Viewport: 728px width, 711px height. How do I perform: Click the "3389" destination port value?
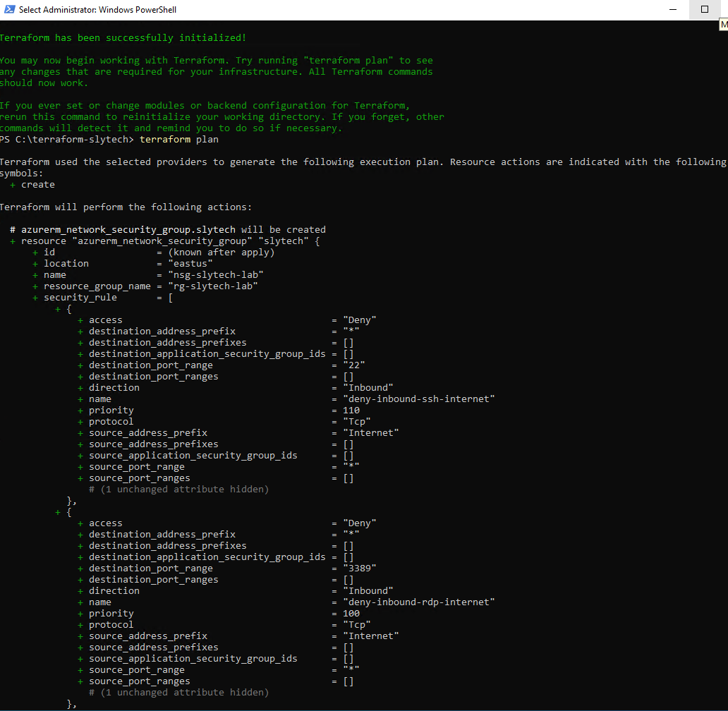point(359,568)
